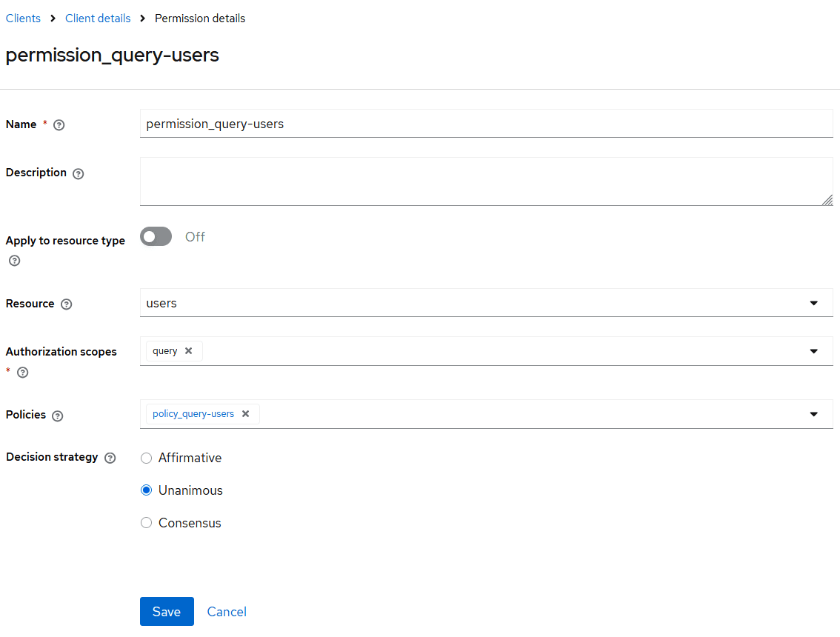Remove the query authorization scope chip

[187, 350]
